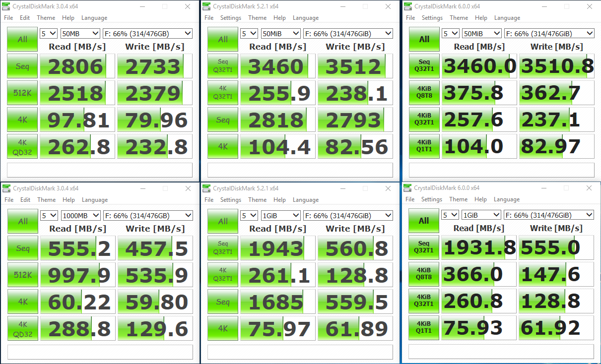
Task: Open File menu in 3.0.4 window with 50MB
Action: point(8,18)
